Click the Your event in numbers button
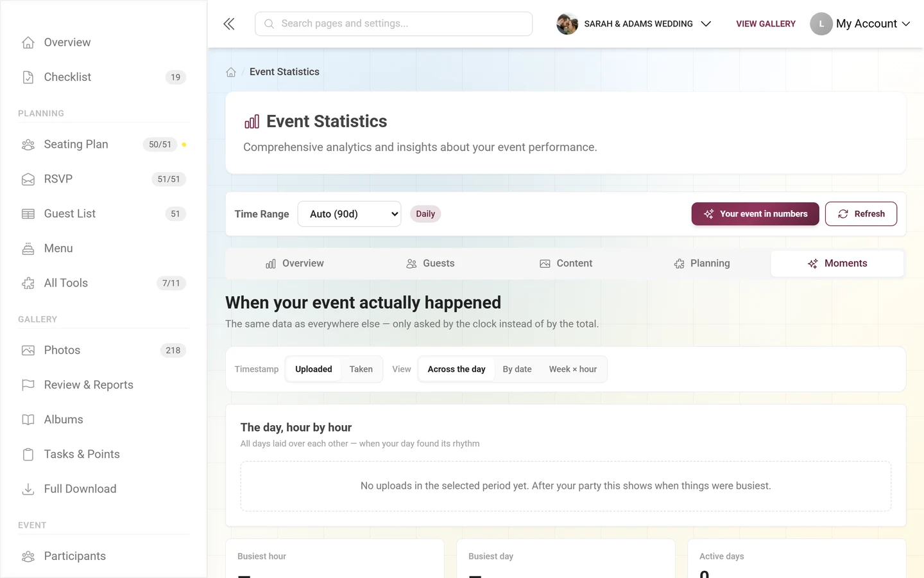 coord(755,214)
